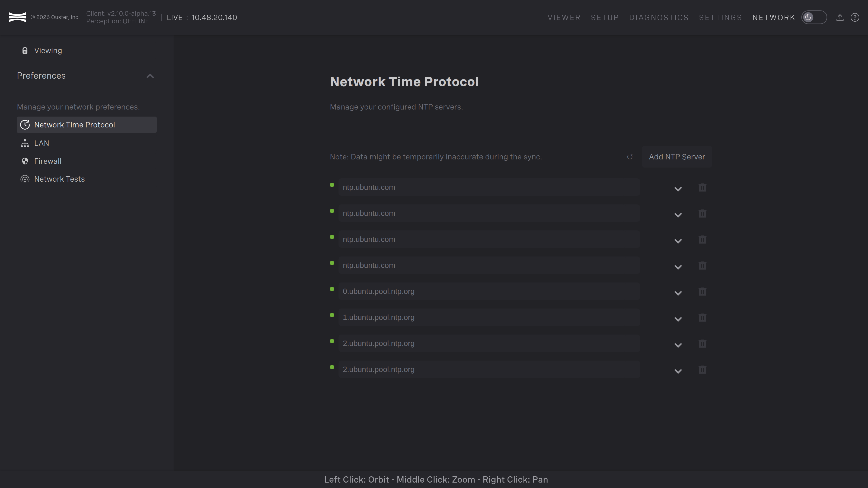Click Add NTP Server button
Image resolution: width=868 pixels, height=488 pixels.
[677, 157]
